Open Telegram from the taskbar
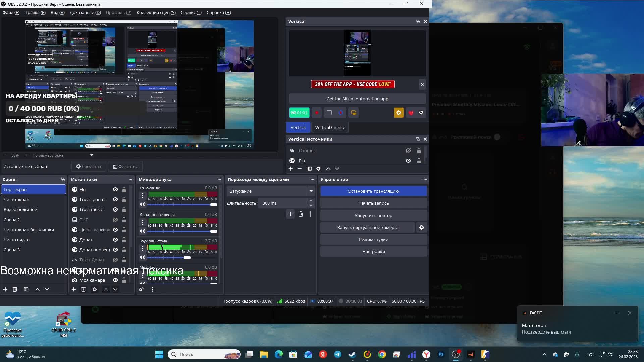This screenshot has height=362, width=644. [x=338, y=354]
